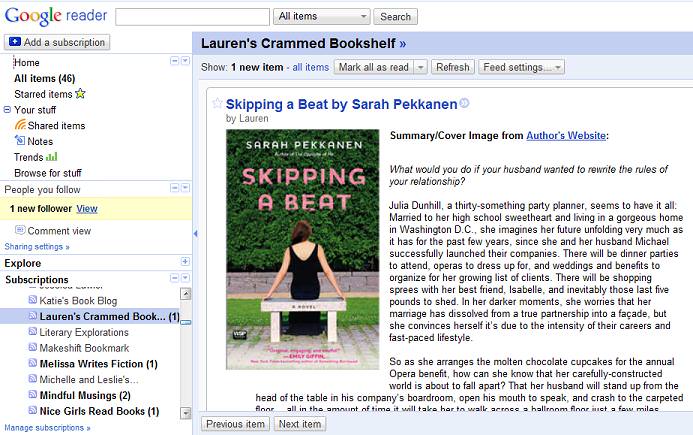Open Skipping a Beat article title
693x435 pixels.
tap(341, 104)
